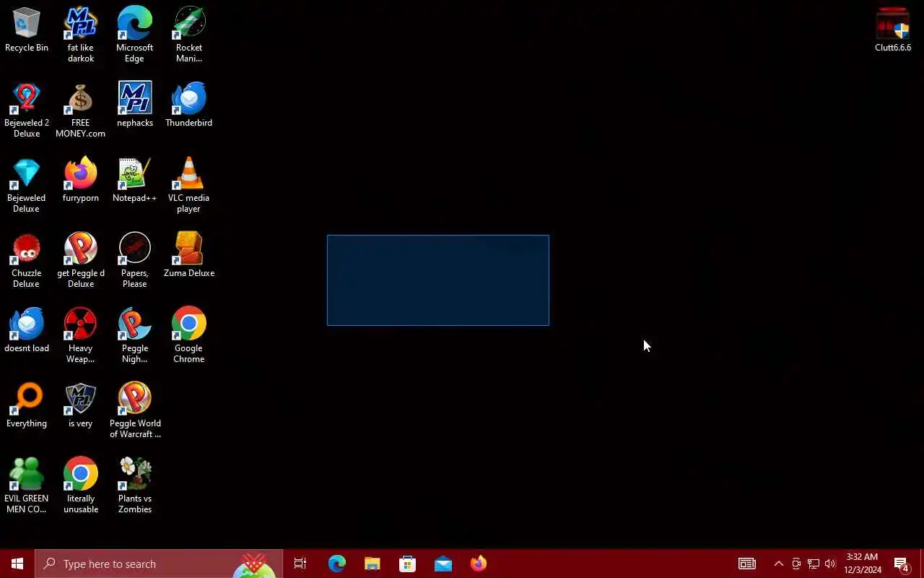The image size is (924, 578).
Task: Open News and interests taskbar widget
Action: [747, 564]
